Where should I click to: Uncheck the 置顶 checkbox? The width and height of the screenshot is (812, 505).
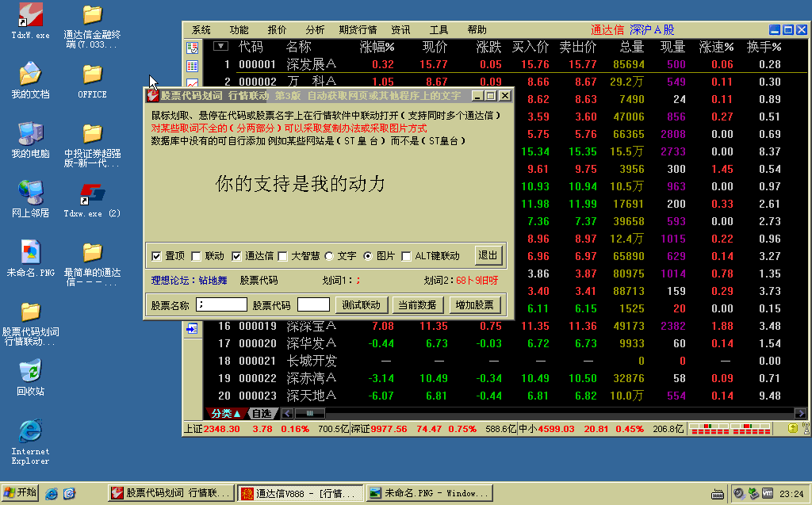156,256
